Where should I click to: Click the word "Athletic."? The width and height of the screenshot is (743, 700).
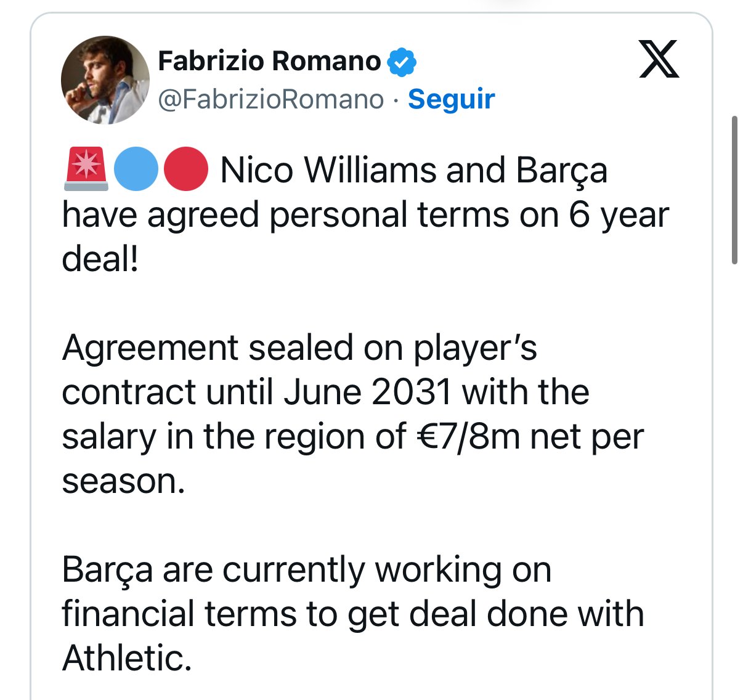127,658
